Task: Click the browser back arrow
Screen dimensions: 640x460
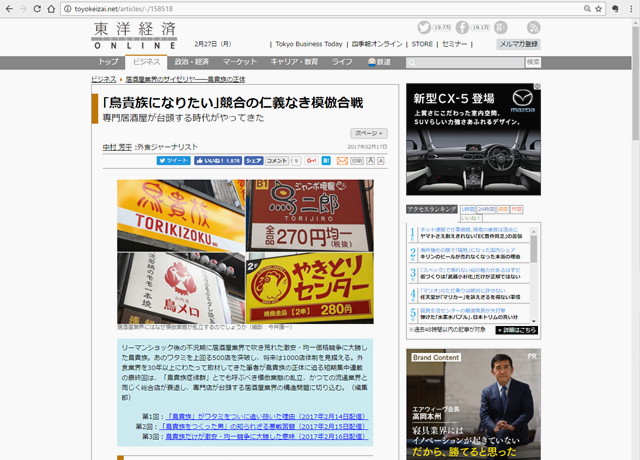Action: [x=11, y=8]
